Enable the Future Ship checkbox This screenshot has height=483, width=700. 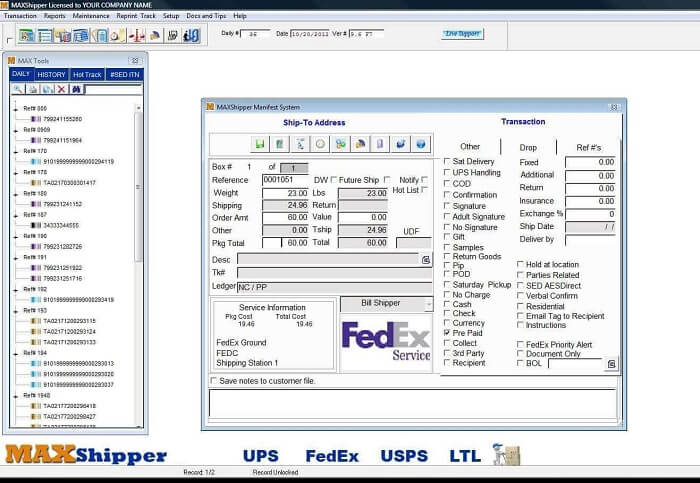click(387, 179)
